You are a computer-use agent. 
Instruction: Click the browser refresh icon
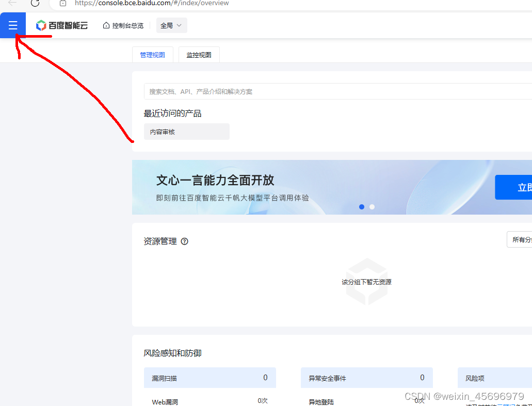(x=35, y=3)
